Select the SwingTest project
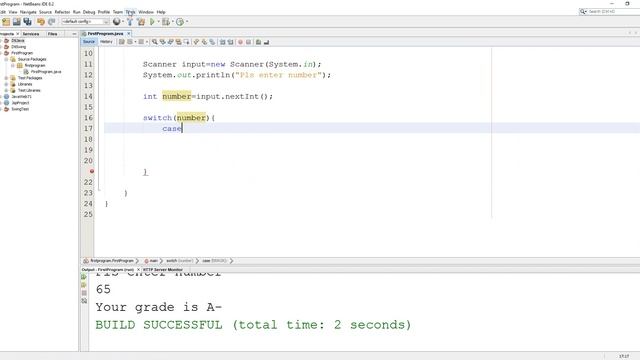Image resolution: width=640 pixels, height=360 pixels. pyautogui.click(x=20, y=109)
